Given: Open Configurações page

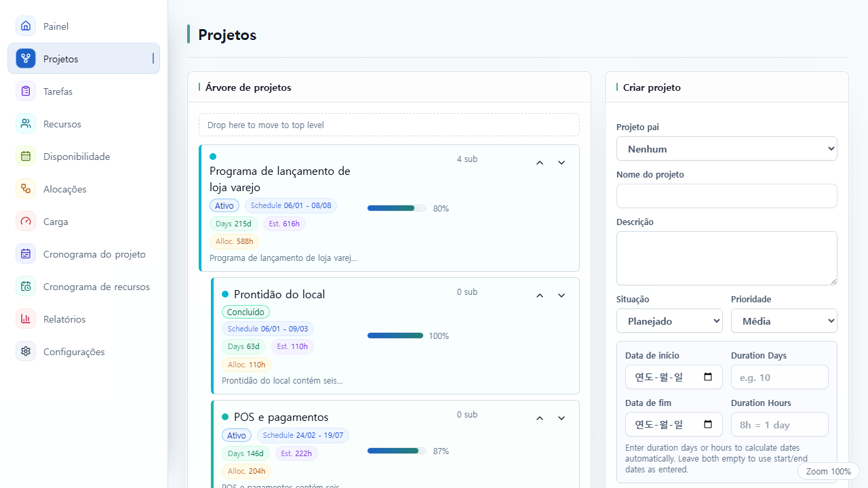Looking at the screenshot, I should 84,352.
